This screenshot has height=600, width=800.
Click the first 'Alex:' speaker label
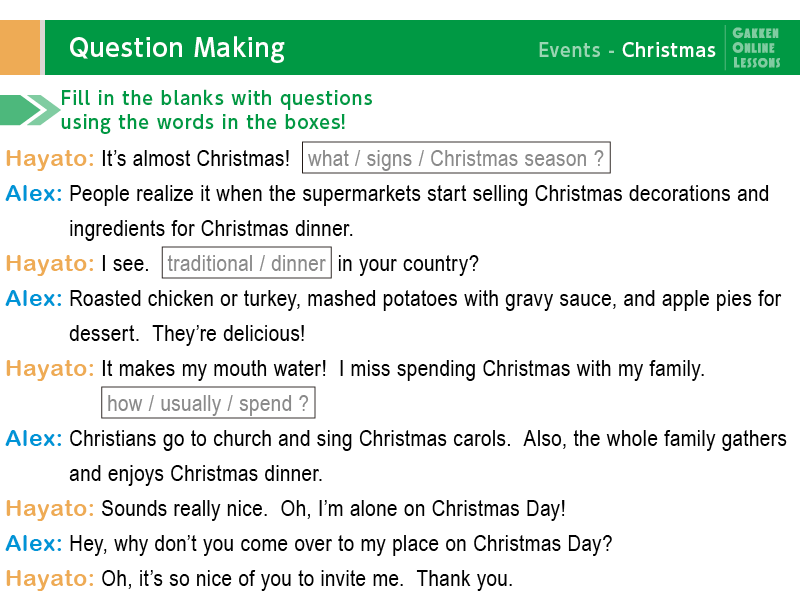pyautogui.click(x=34, y=194)
